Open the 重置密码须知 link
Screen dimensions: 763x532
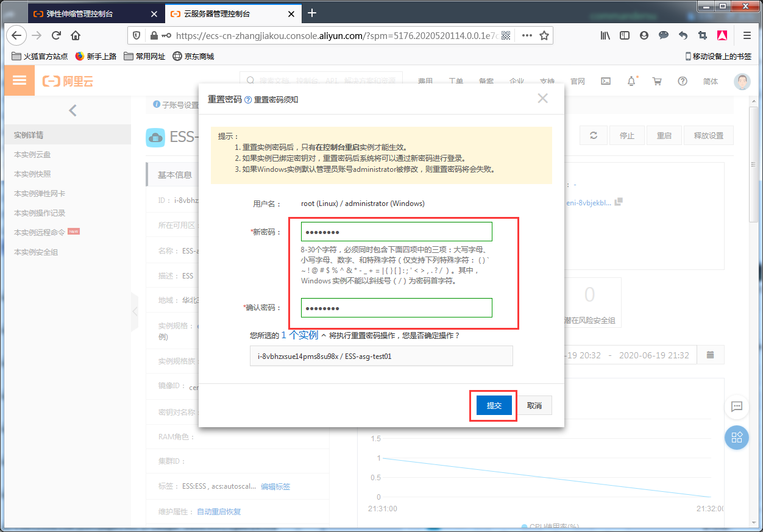coord(276,100)
